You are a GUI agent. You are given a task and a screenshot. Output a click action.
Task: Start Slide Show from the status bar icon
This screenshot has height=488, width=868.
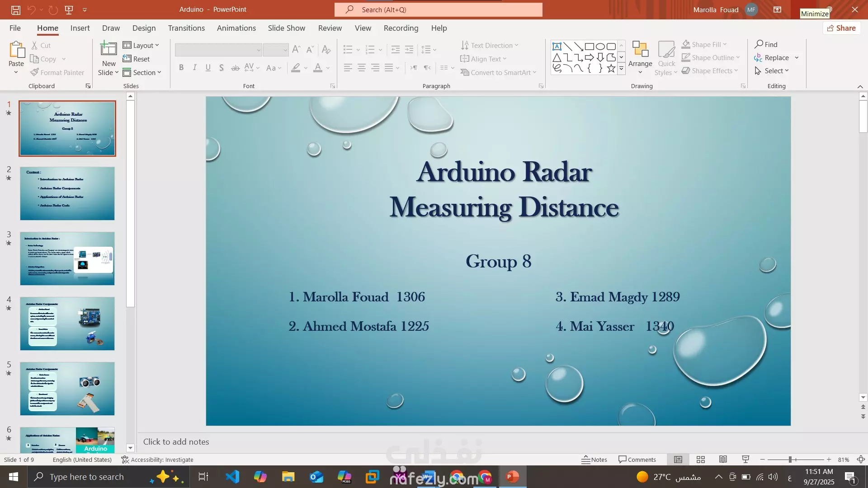(745, 460)
